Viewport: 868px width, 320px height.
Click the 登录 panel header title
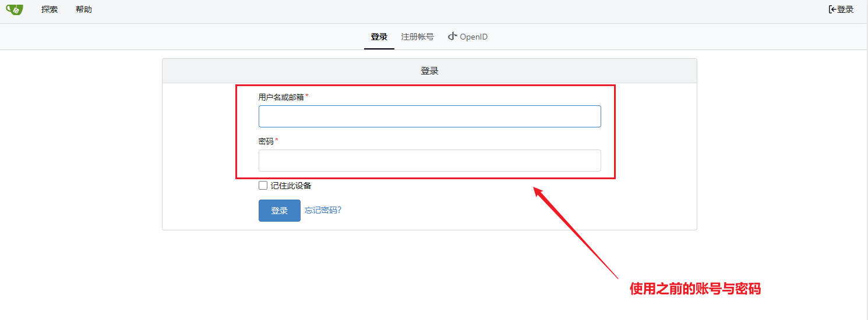(x=429, y=71)
